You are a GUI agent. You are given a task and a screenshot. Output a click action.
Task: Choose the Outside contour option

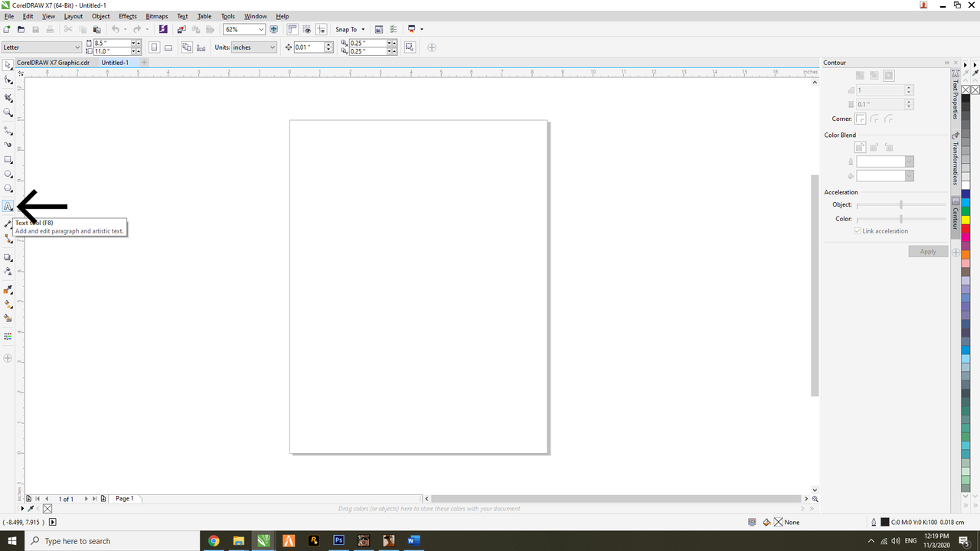click(888, 75)
